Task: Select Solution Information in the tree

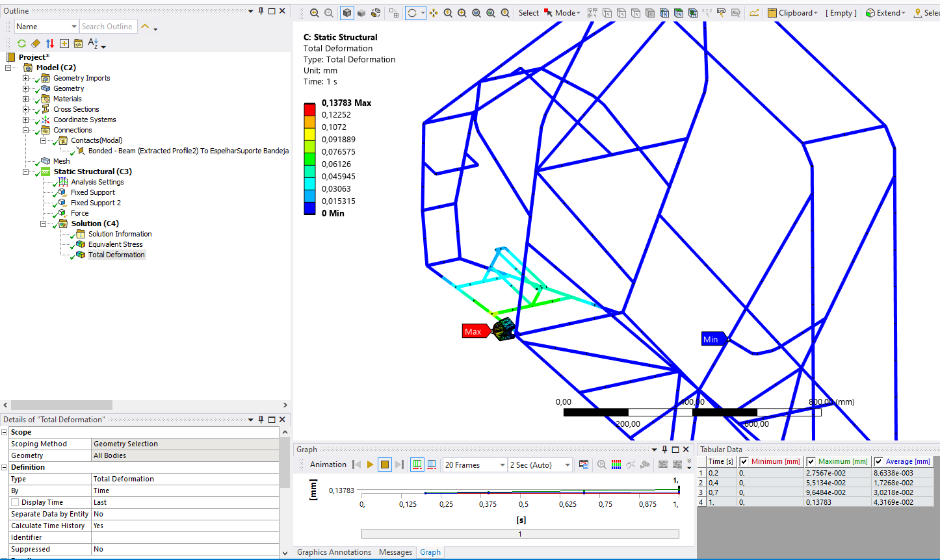Action: 120,234
